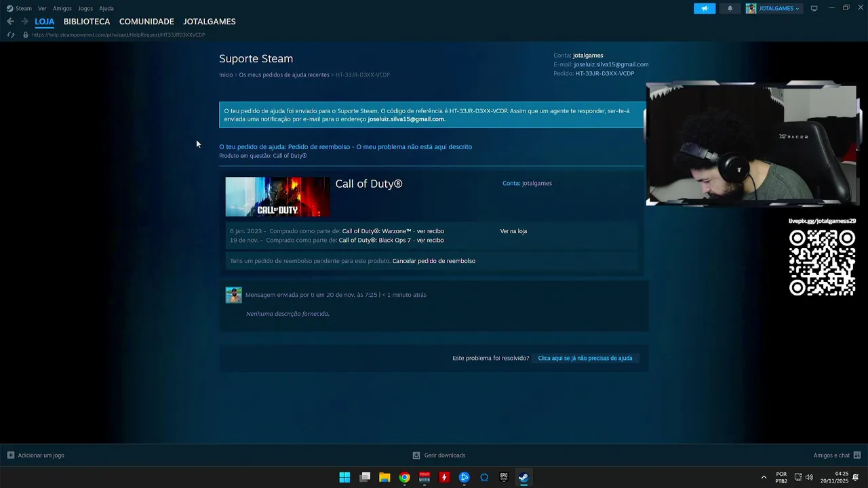
Task: Open the clock showing 04:25 20/11/2025
Action: click(x=835, y=477)
